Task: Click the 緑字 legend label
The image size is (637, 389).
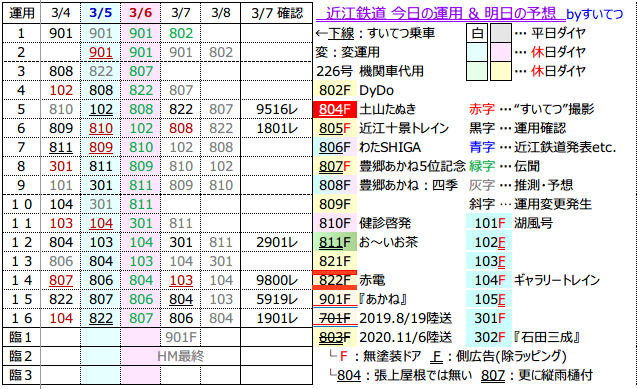Action: pyautogui.click(x=482, y=166)
